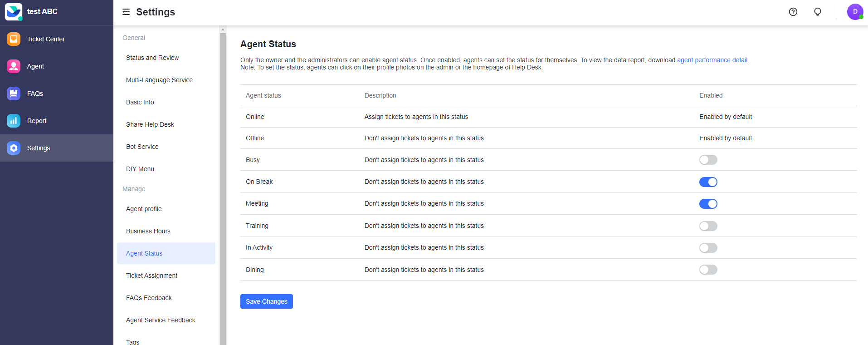The image size is (868, 345).
Task: Click the Ticket Center inbox icon
Action: click(14, 39)
